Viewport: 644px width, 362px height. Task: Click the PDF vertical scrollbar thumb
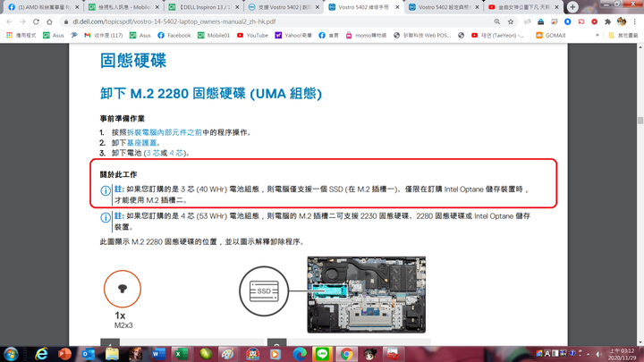pos(640,121)
